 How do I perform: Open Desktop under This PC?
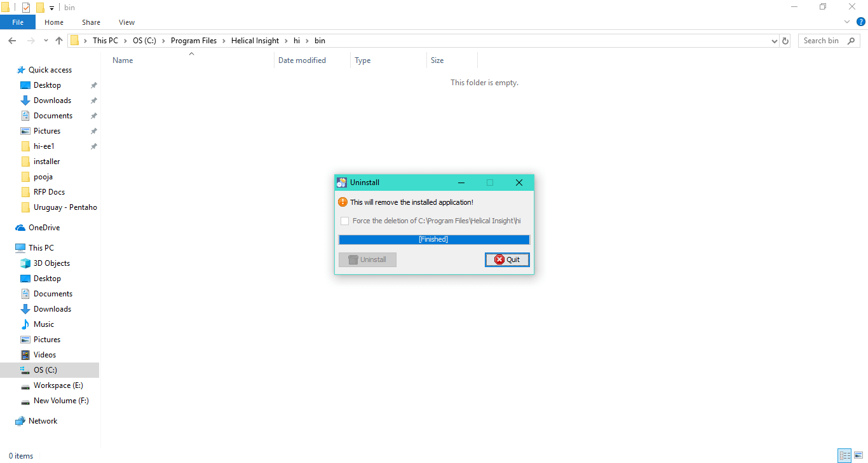tap(47, 279)
